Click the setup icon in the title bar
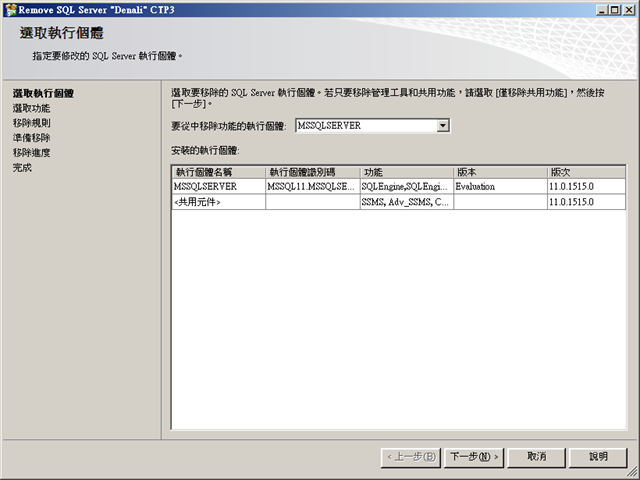This screenshot has height=480, width=640. [11, 10]
